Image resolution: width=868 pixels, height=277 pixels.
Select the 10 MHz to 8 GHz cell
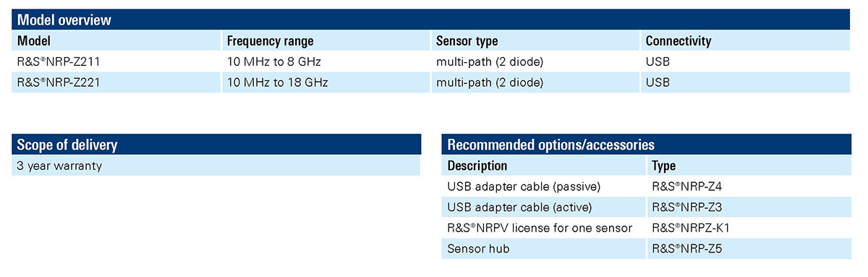pyautogui.click(x=325, y=62)
